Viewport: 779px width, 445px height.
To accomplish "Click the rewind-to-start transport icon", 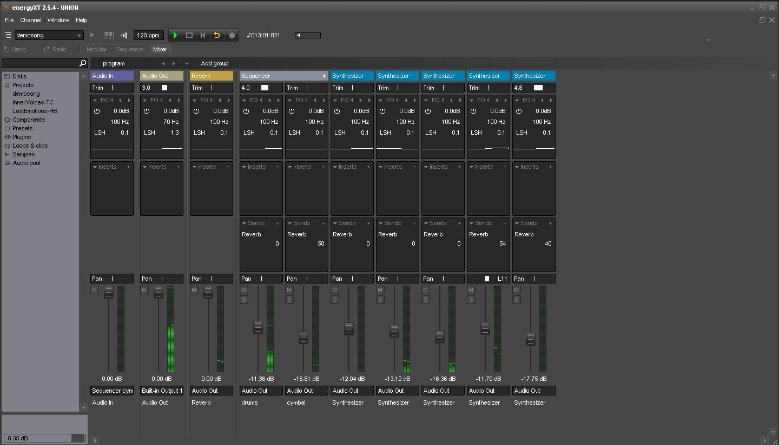I will (x=203, y=35).
